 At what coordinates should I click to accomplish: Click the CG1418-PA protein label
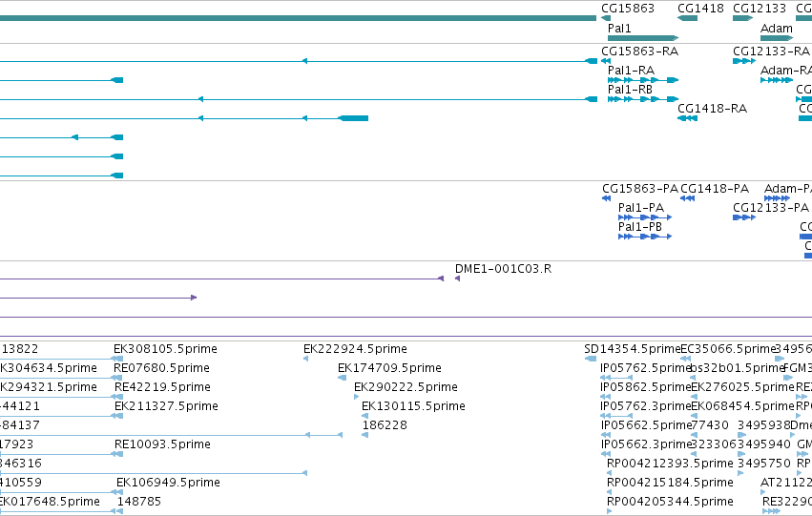[715, 189]
